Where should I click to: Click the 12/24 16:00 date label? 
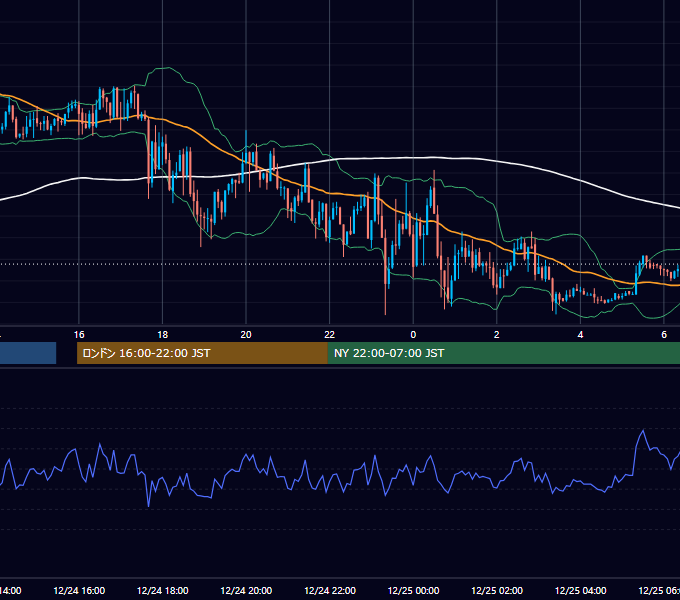click(x=79, y=590)
